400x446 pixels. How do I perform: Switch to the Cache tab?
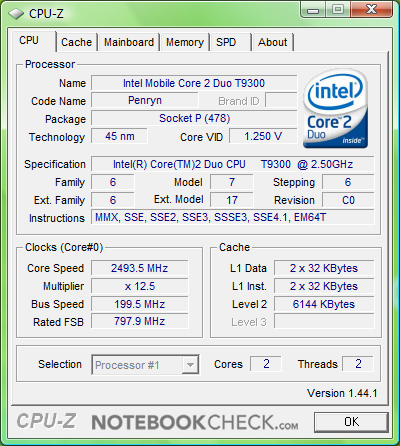click(76, 42)
